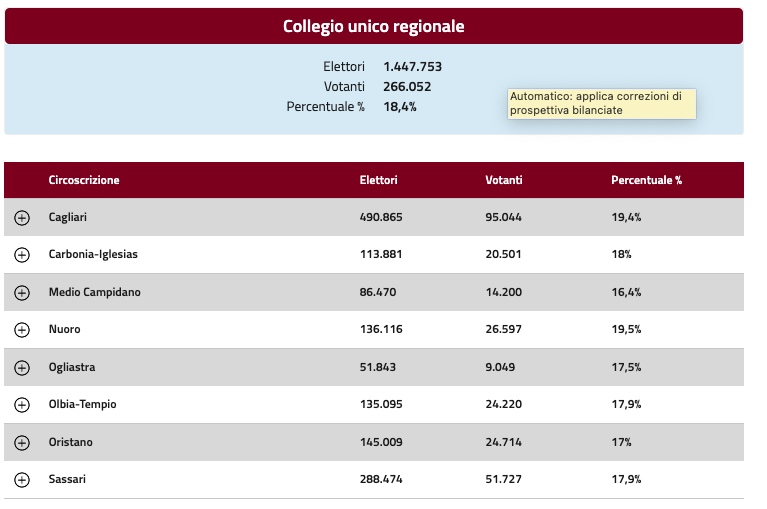
Task: Click the Oristano district name
Action: (x=70, y=442)
